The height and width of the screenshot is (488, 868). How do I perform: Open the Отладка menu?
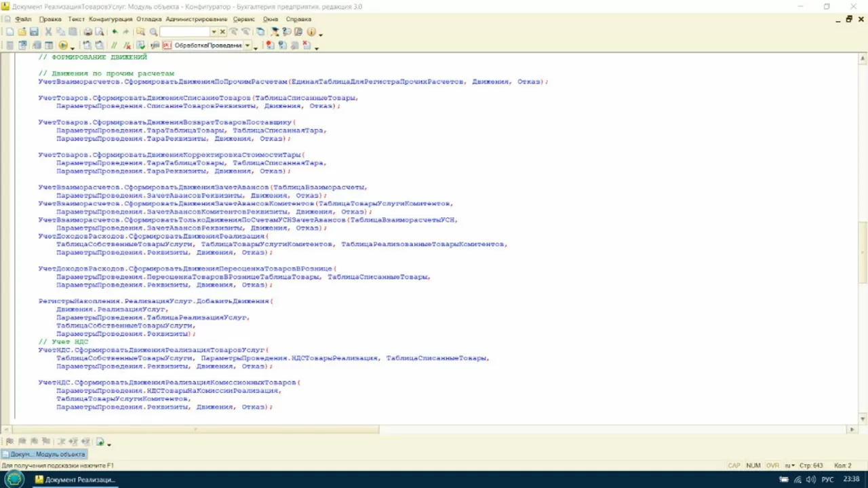click(149, 19)
